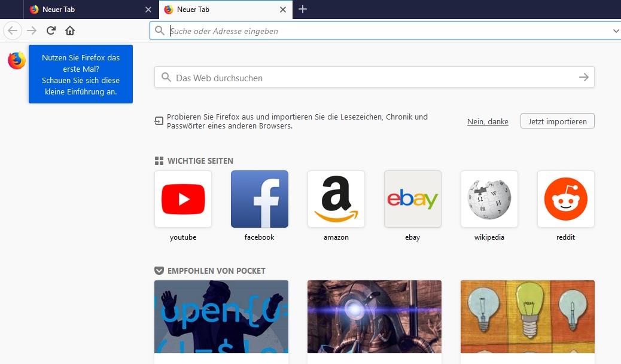The width and height of the screenshot is (621, 364).
Task: Click the Empfohlen von Pocket header
Action: (x=216, y=271)
